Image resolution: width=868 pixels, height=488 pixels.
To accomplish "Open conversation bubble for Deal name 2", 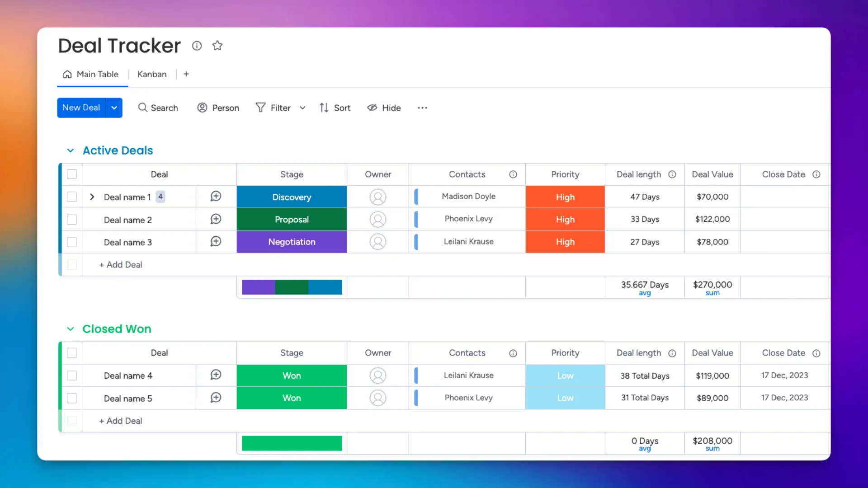I will [216, 219].
